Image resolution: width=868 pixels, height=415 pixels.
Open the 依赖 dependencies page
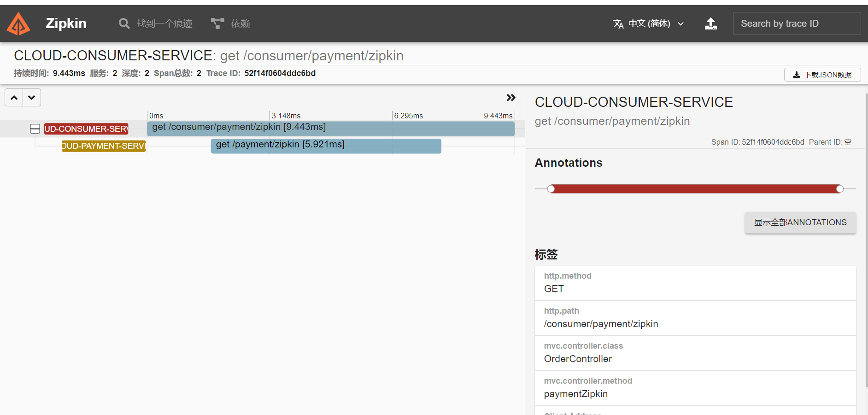tap(231, 23)
